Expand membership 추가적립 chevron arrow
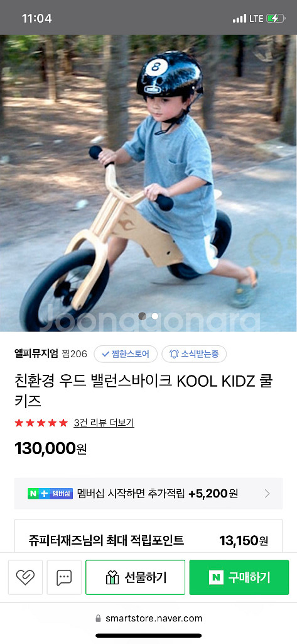 point(267,493)
